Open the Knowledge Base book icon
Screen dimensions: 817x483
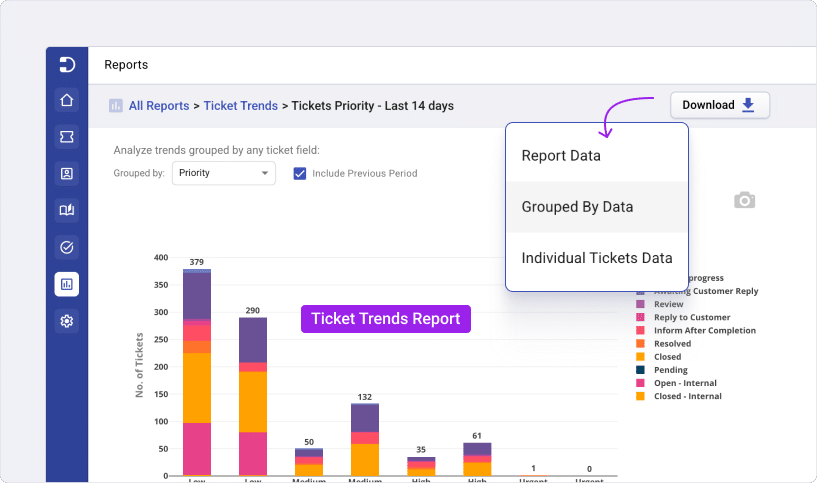coord(67,210)
